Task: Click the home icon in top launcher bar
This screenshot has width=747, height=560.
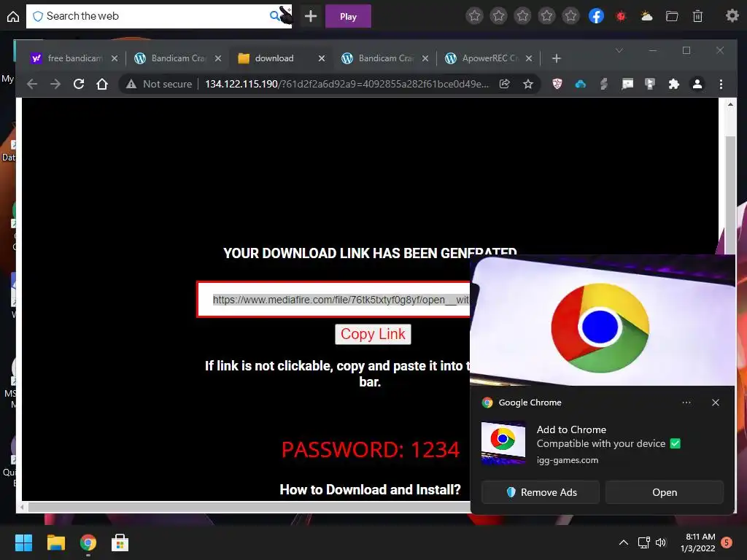Action: click(x=13, y=16)
